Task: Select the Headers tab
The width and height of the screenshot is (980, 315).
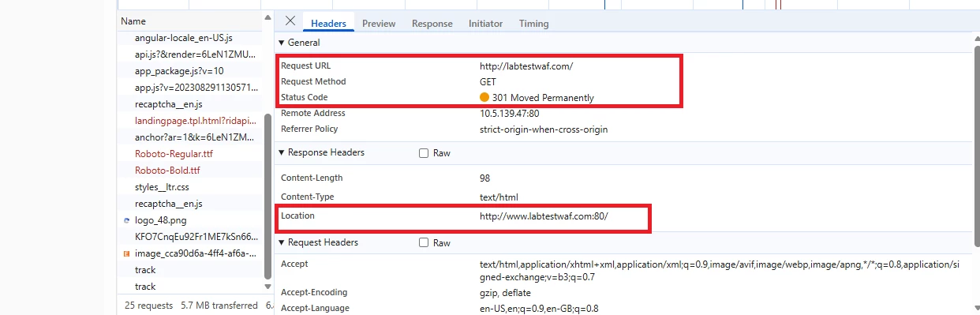Action: [x=328, y=24]
